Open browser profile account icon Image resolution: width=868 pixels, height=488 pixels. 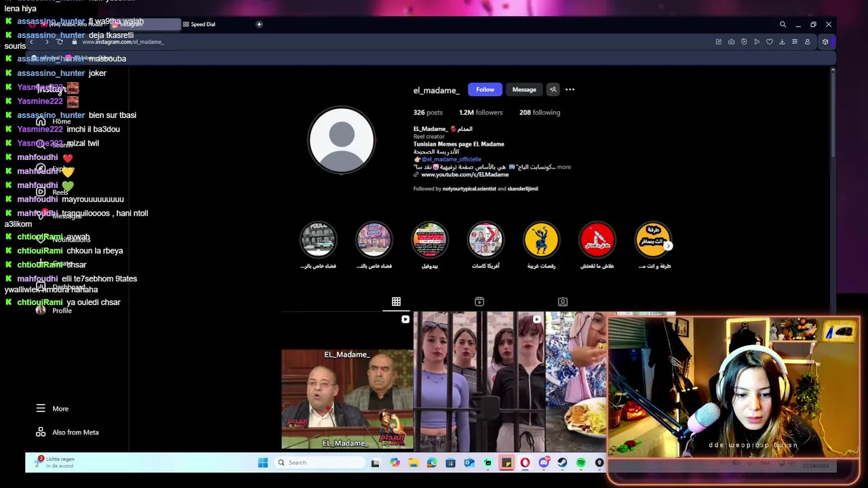(807, 42)
